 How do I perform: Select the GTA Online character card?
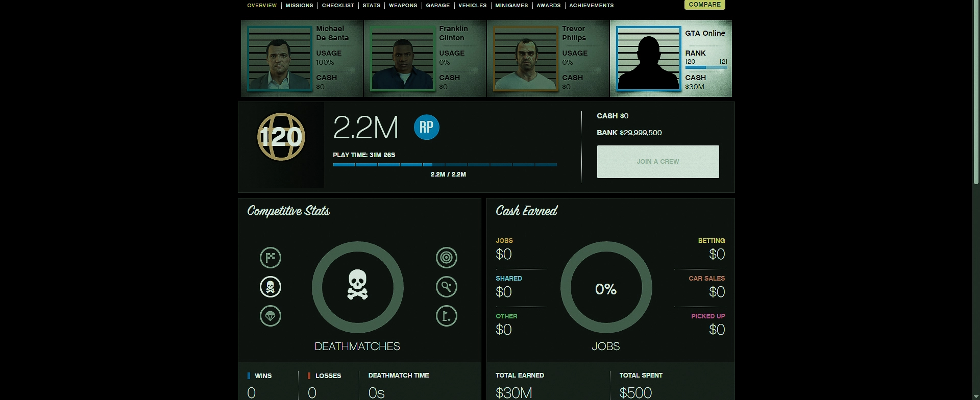coord(671,59)
